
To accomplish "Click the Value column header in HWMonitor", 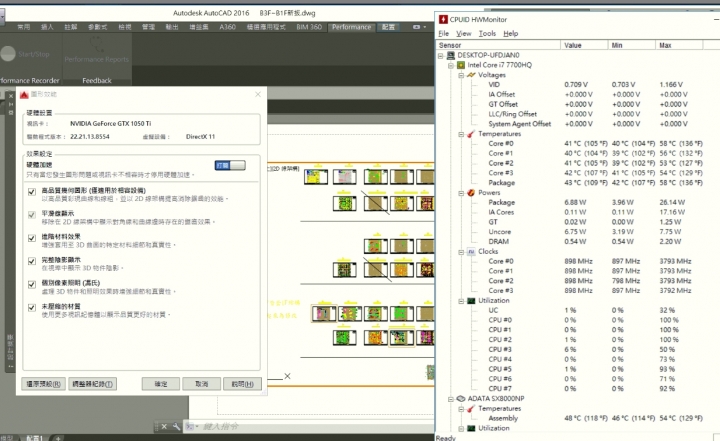I will point(584,45).
